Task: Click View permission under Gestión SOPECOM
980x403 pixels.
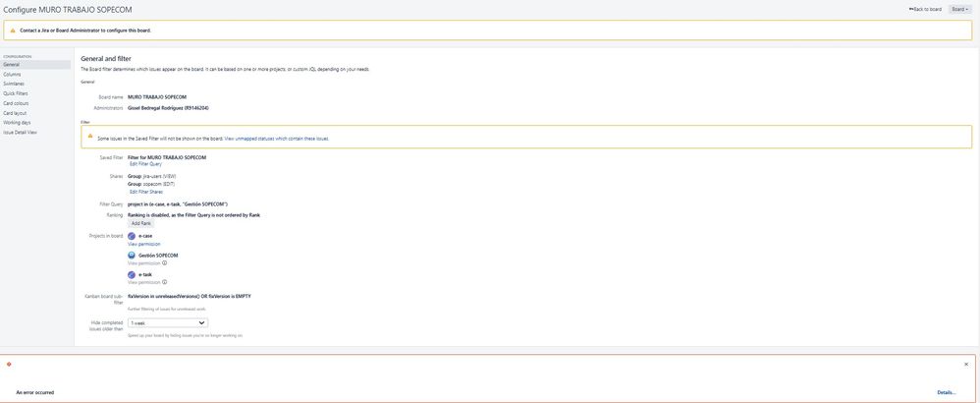Action: (143, 263)
